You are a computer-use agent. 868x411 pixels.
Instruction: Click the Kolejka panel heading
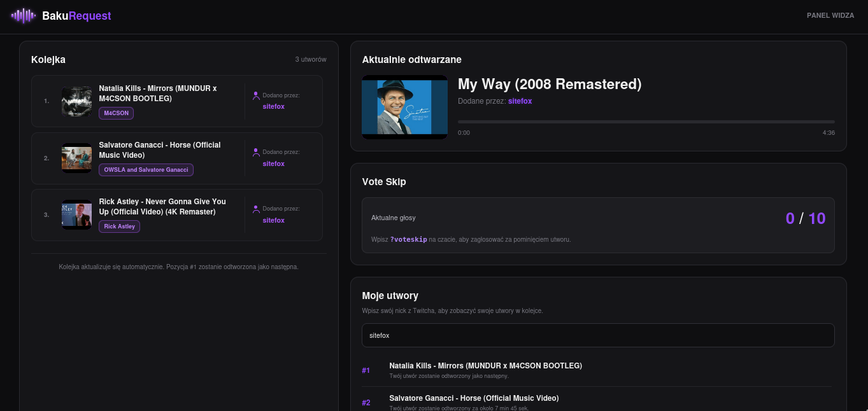tap(48, 60)
